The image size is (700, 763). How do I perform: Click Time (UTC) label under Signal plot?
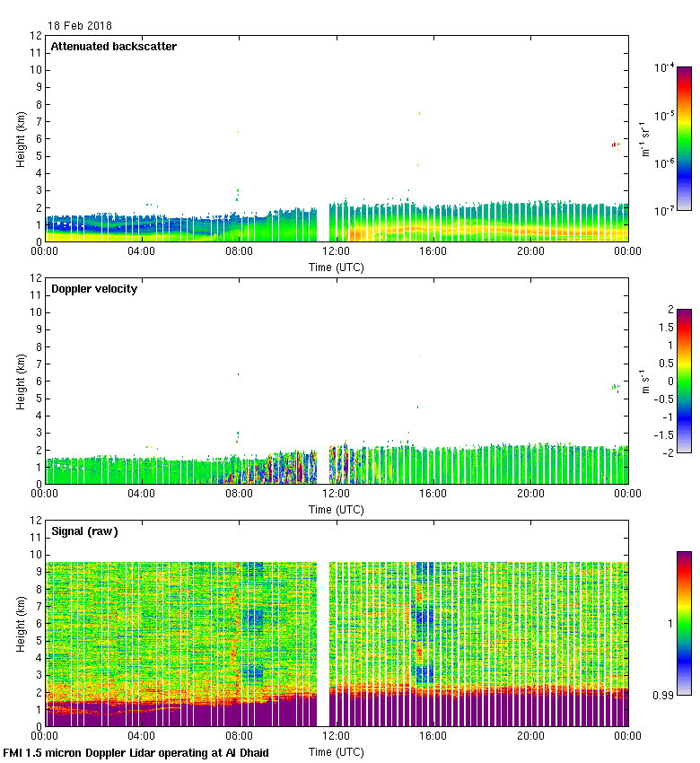pos(337,751)
